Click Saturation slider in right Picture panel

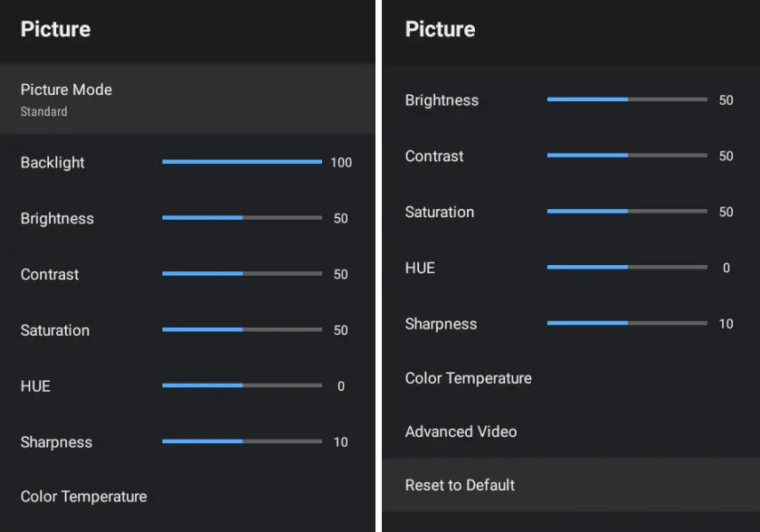click(x=627, y=212)
